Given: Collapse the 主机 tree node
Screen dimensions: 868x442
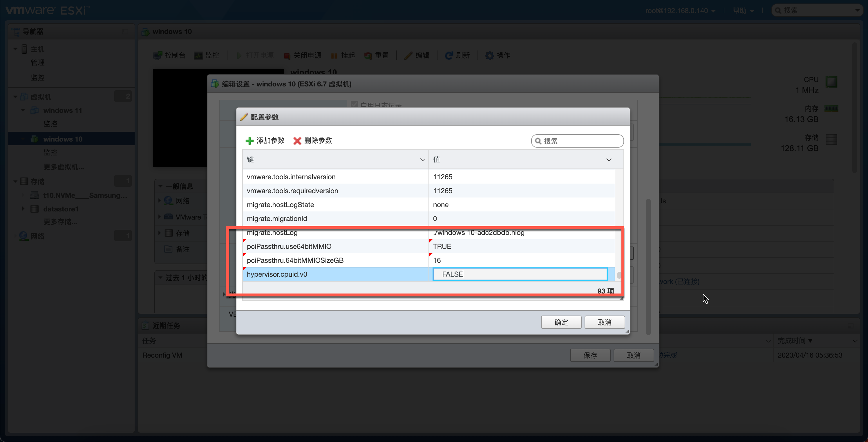Looking at the screenshot, I should tap(15, 49).
